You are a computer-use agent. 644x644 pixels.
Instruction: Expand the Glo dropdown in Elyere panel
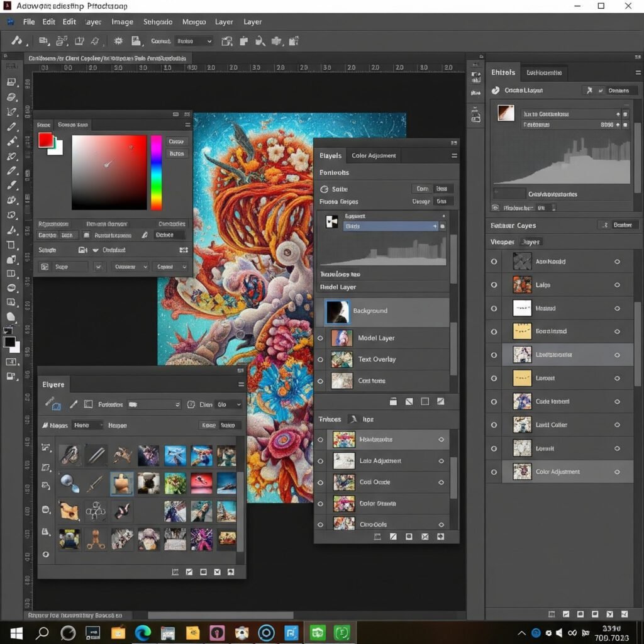click(x=228, y=404)
